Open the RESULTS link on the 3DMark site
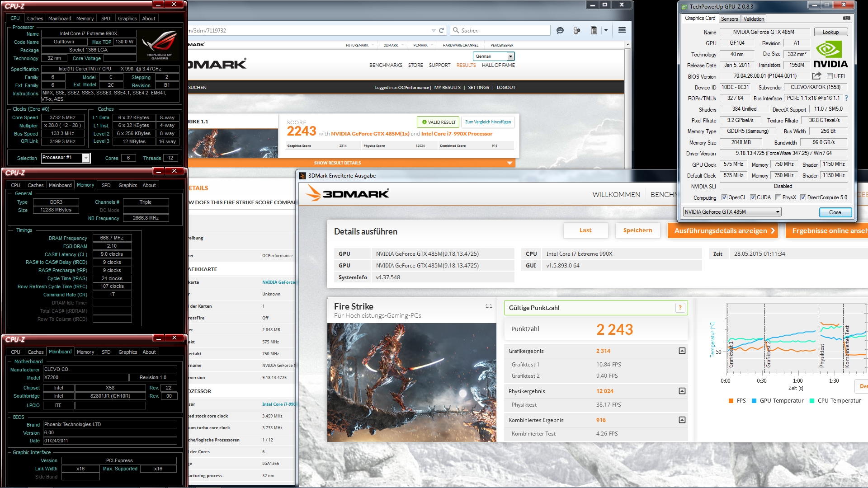 (466, 65)
